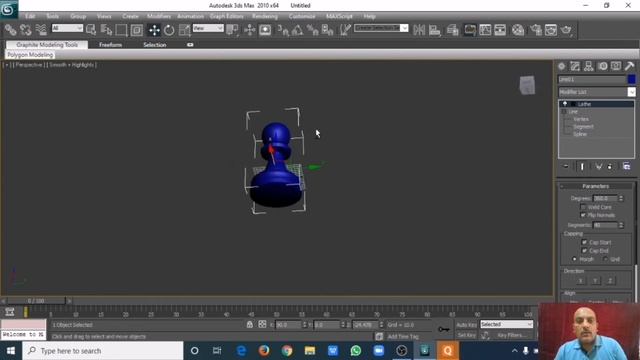Toggle the Angle Snap icon
The height and width of the screenshot is (360, 640).
click(298, 30)
